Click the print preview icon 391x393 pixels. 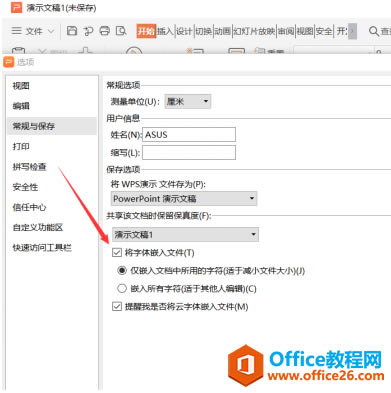121,31
